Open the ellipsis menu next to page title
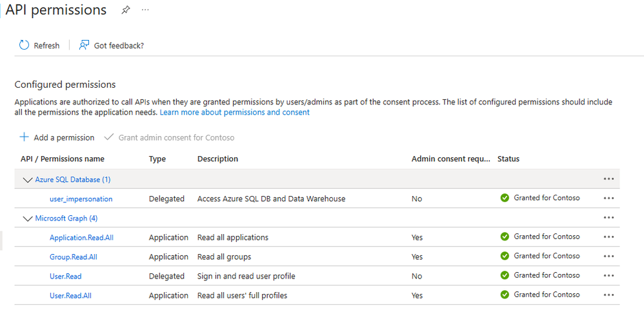This screenshot has width=644, height=323. click(145, 11)
